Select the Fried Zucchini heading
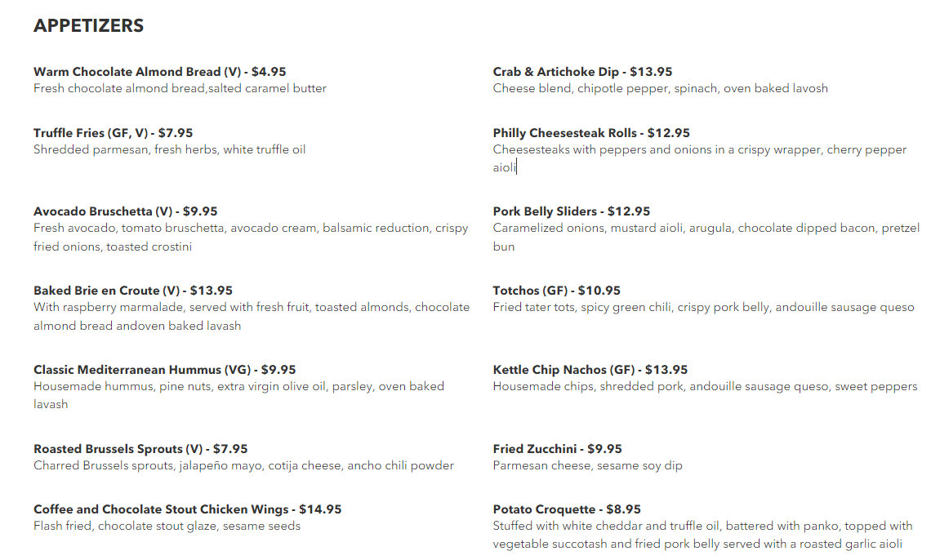Image resolution: width=940 pixels, height=560 pixels. pos(558,449)
